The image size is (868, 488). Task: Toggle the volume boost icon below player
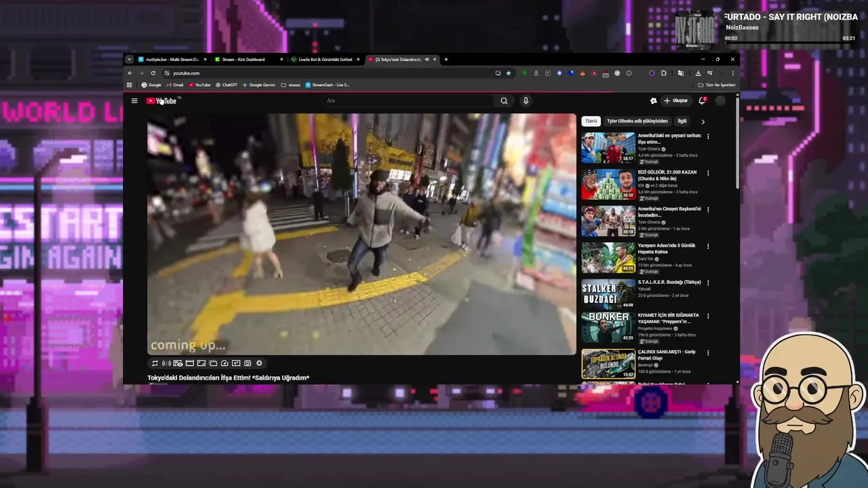click(166, 363)
